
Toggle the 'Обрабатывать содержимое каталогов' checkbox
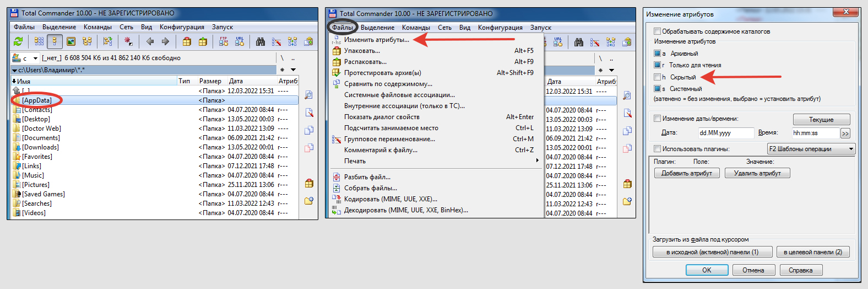pyautogui.click(x=657, y=31)
